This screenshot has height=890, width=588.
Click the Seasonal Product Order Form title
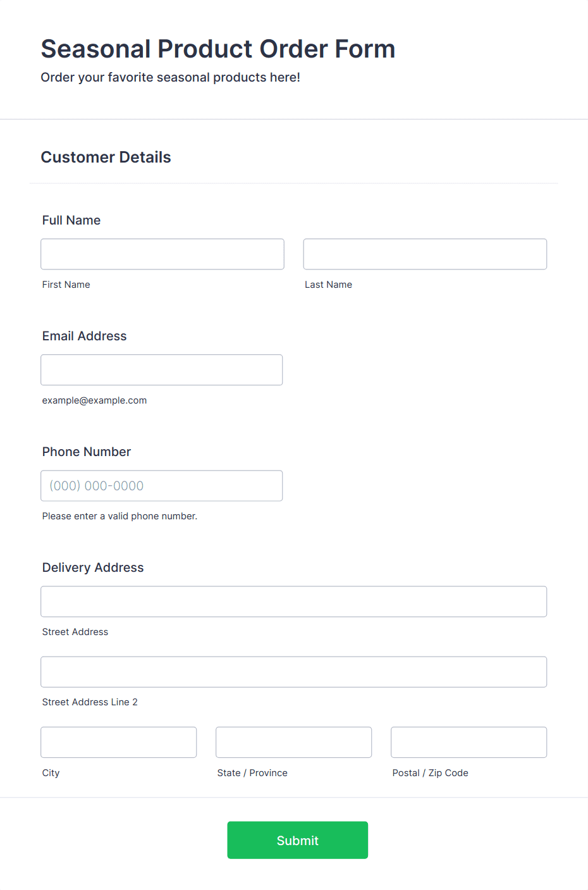pyautogui.click(x=218, y=49)
